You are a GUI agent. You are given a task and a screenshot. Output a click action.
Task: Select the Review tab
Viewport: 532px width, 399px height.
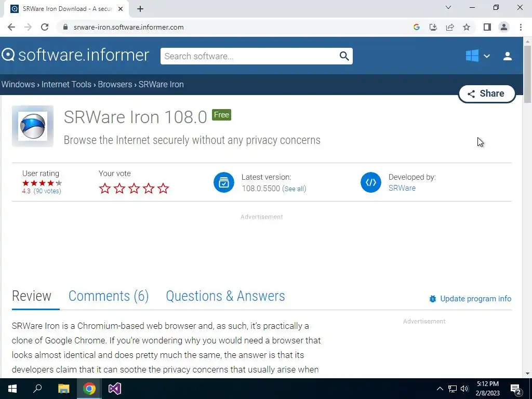pyautogui.click(x=32, y=296)
